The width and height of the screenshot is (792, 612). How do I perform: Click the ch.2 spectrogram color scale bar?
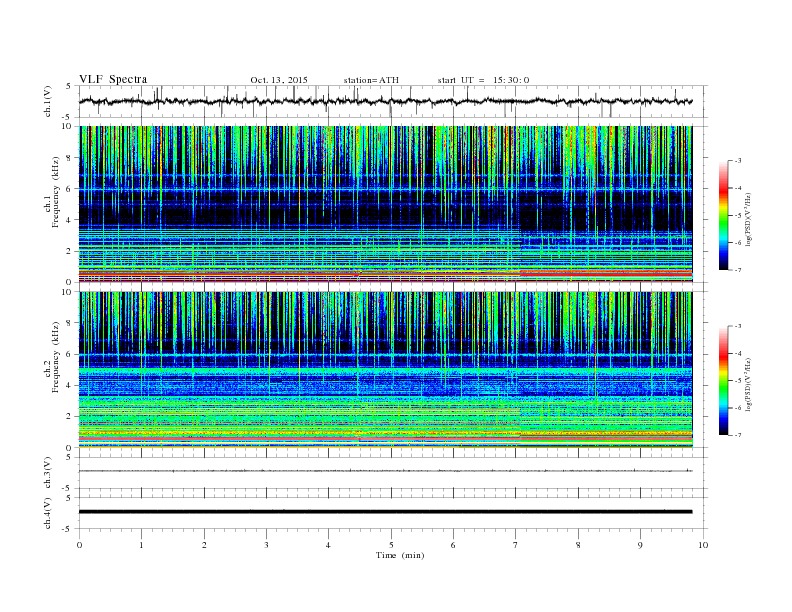[723, 380]
